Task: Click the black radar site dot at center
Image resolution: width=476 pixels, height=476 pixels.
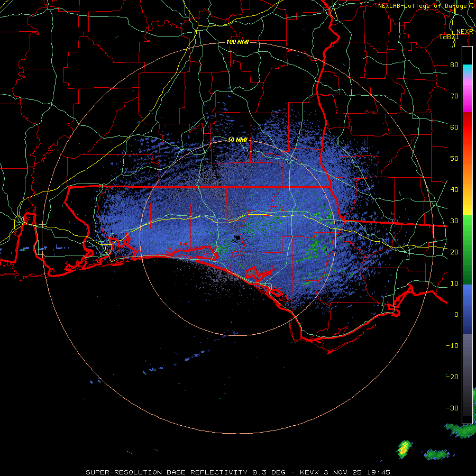Action: pos(237,237)
